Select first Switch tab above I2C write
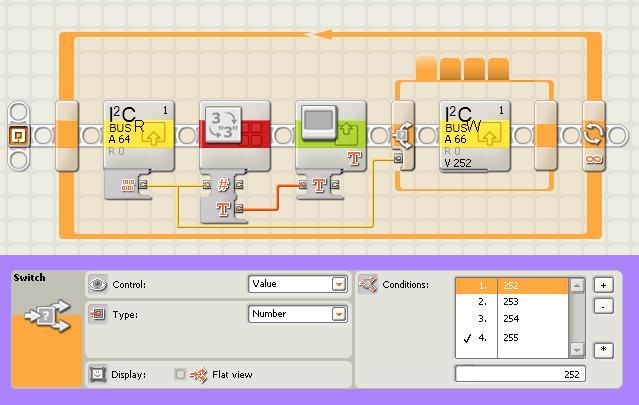The image size is (639, 405). (426, 68)
